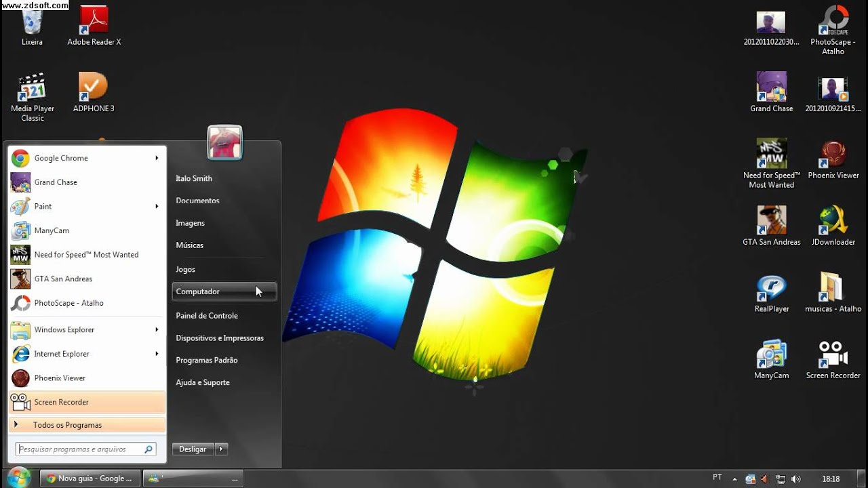This screenshot has width=868, height=488.
Task: Click the PT language indicator
Action: pyautogui.click(x=717, y=478)
